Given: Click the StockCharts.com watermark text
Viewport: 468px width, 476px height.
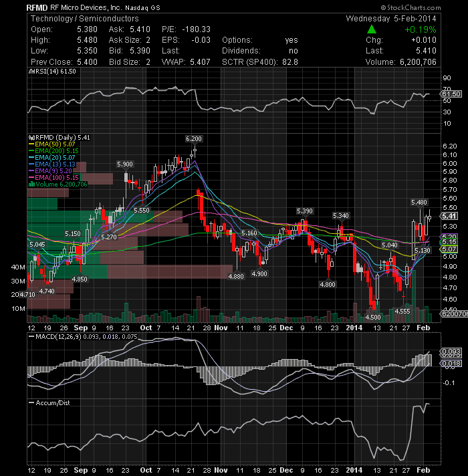Looking at the screenshot, I should click(x=411, y=7).
